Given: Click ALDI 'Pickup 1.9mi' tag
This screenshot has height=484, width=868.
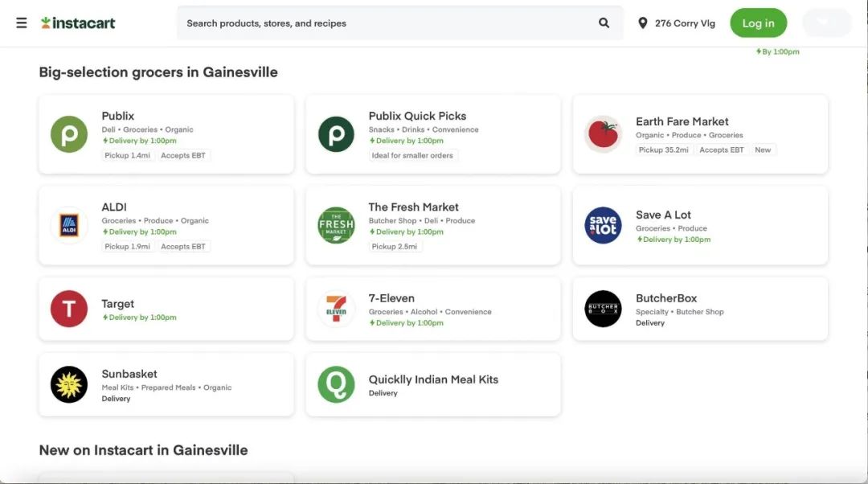Looking at the screenshot, I should click(127, 247).
